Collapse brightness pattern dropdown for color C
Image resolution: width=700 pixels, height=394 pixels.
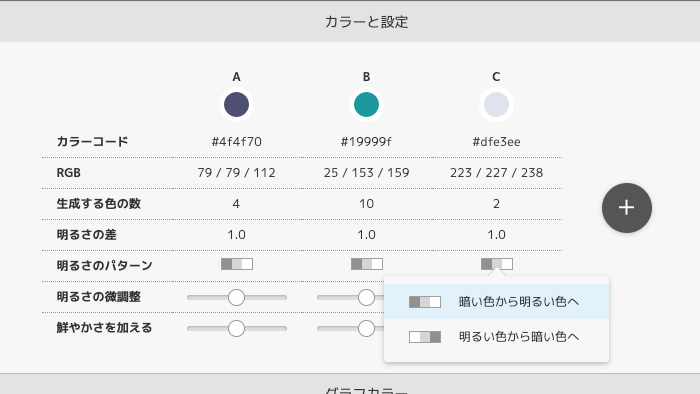[x=496, y=264]
